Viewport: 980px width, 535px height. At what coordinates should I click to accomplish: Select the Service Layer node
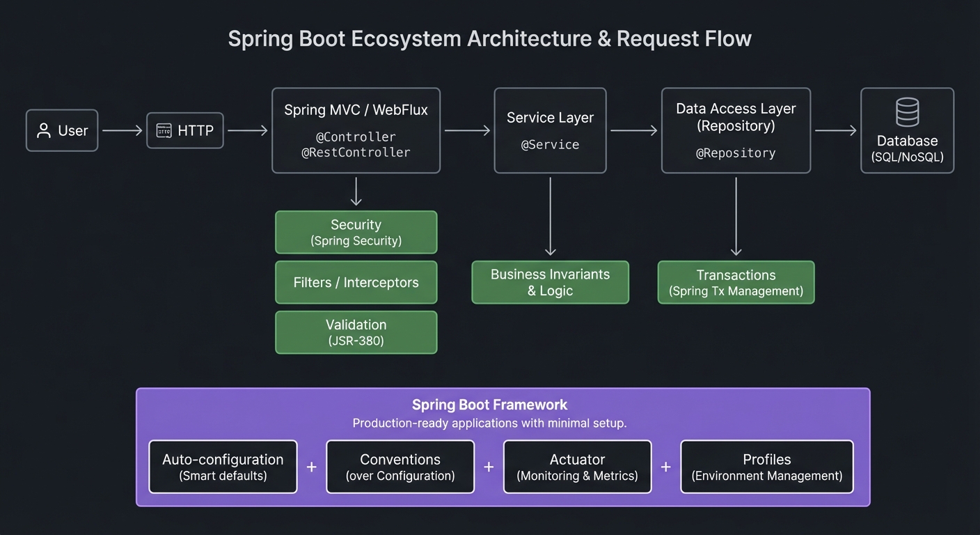click(550, 130)
